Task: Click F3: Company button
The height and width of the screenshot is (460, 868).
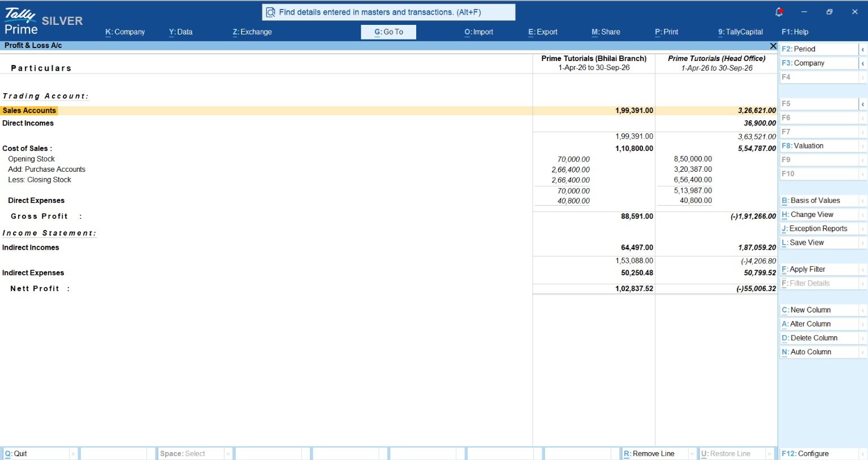Action: tap(819, 63)
